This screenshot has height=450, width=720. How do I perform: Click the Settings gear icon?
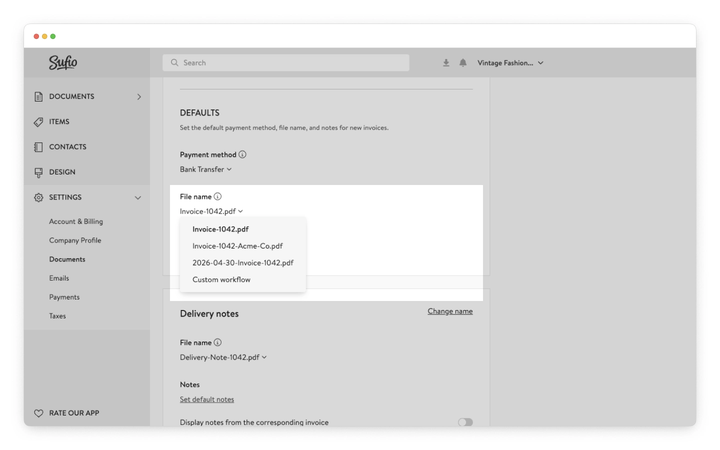39,197
